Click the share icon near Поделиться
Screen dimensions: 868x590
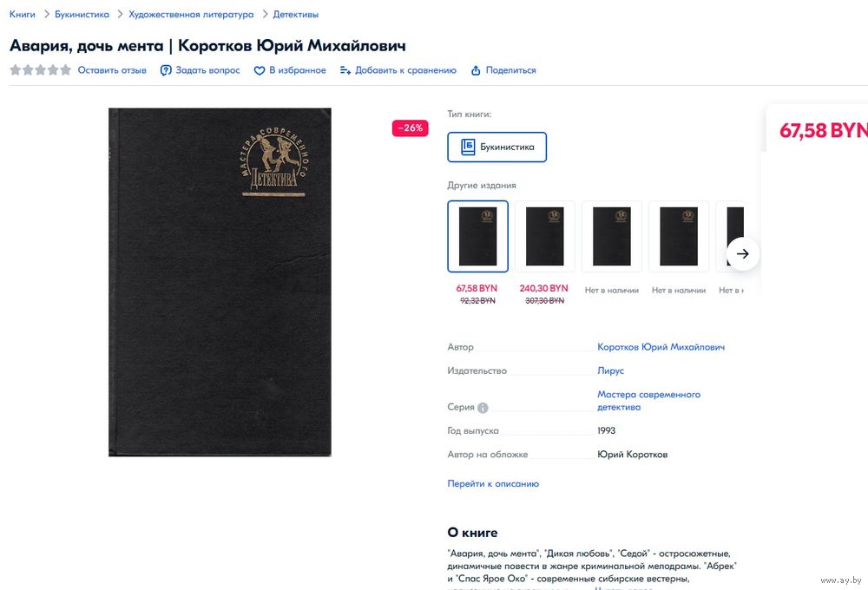point(476,70)
